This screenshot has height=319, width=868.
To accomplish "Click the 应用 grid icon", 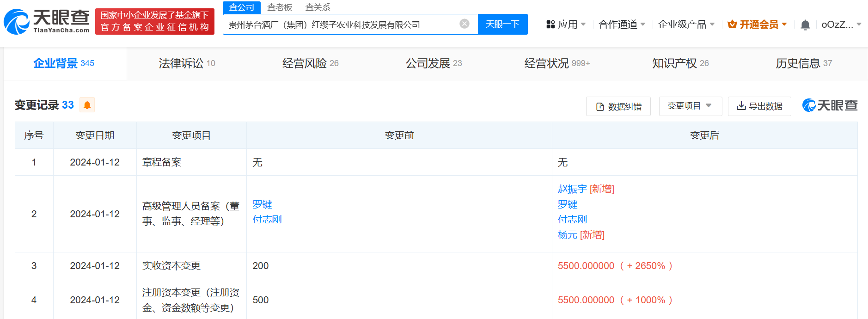I will pyautogui.click(x=550, y=25).
